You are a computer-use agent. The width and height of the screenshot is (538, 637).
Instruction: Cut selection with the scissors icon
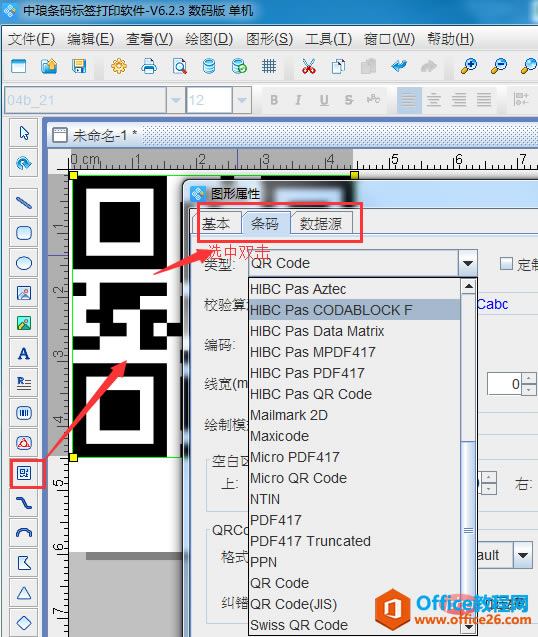click(x=308, y=66)
